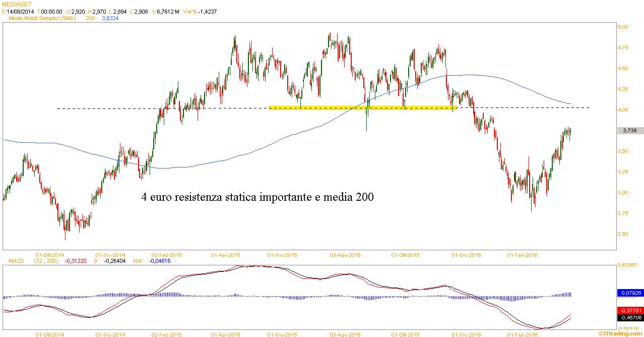Click the 01-Apr-2015 date on price chart axis

[x=225, y=255]
